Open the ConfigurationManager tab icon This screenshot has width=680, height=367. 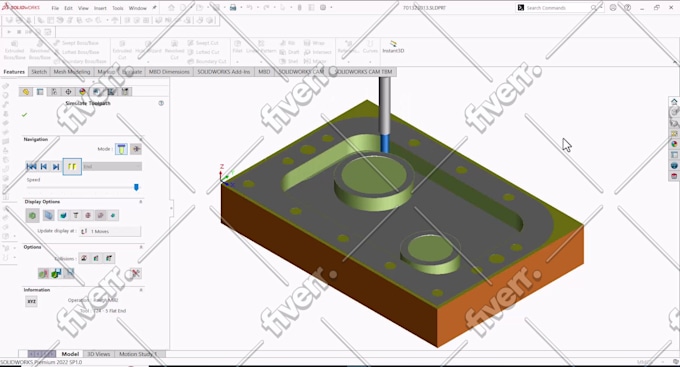tap(54, 92)
